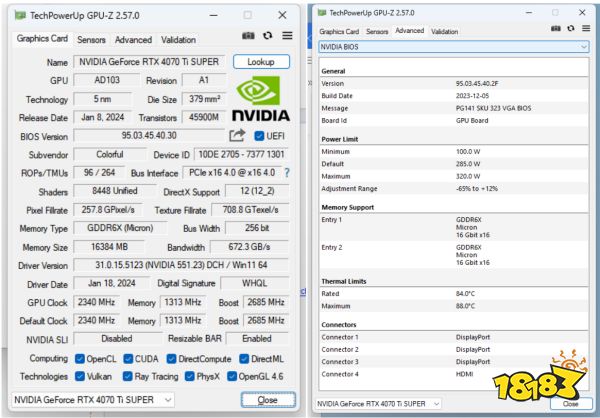
Task: Switch to Sensors tab in left window
Action: 91,39
